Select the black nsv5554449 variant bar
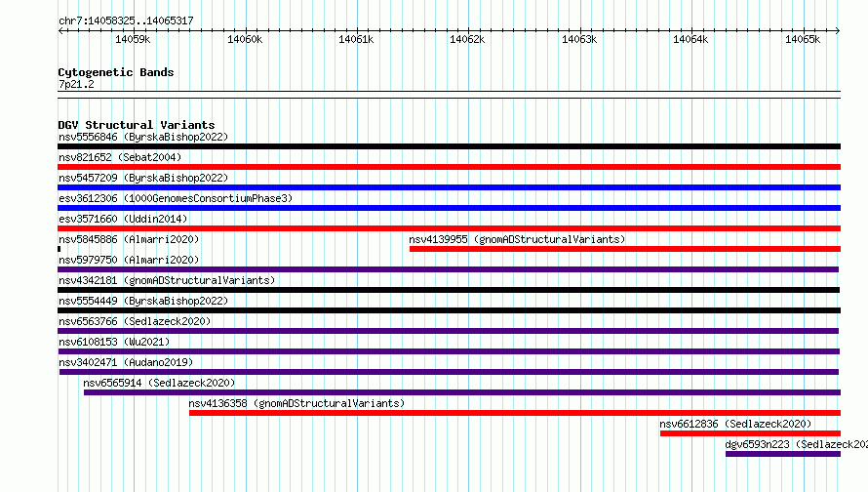The height and width of the screenshot is (492, 868). click(449, 310)
